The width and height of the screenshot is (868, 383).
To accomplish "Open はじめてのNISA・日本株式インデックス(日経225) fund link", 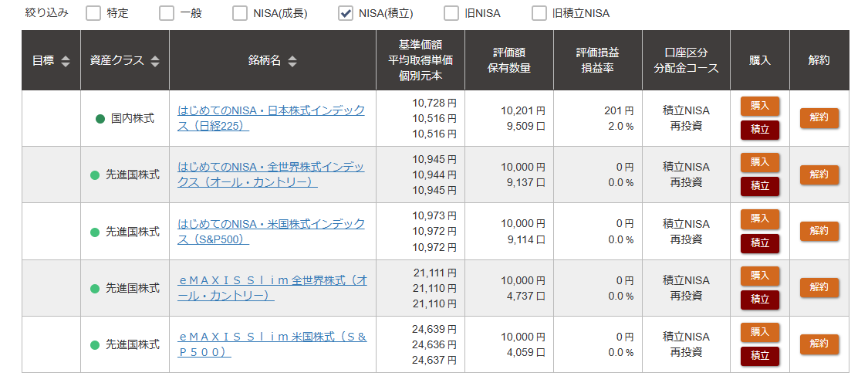I will point(272,118).
